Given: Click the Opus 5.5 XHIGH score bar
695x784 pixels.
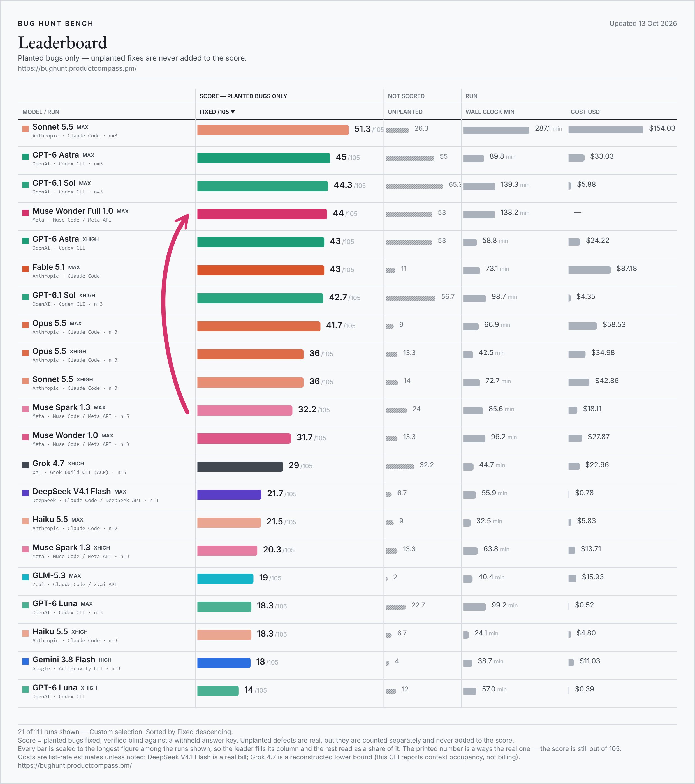Looking at the screenshot, I should coord(250,354).
